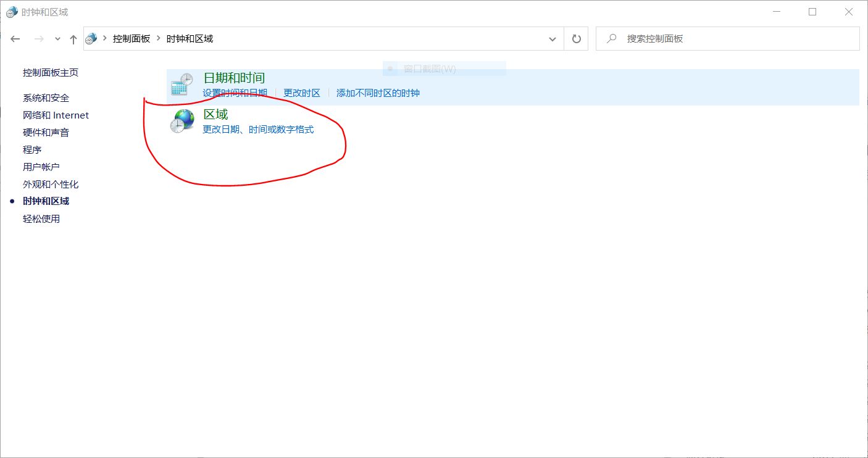Viewport: 868px width, 458px height.
Task: Open 网络和 Internet category in sidebar
Action: (56, 115)
